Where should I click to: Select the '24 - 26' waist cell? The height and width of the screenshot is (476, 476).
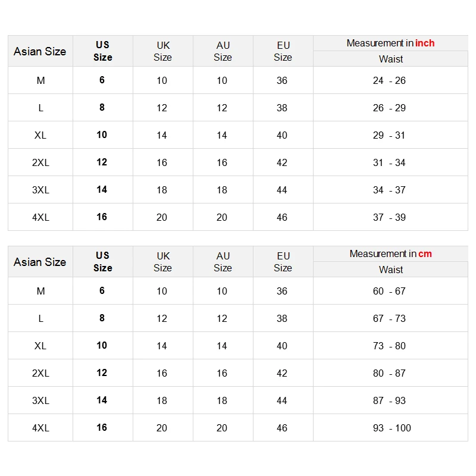[x=390, y=80]
